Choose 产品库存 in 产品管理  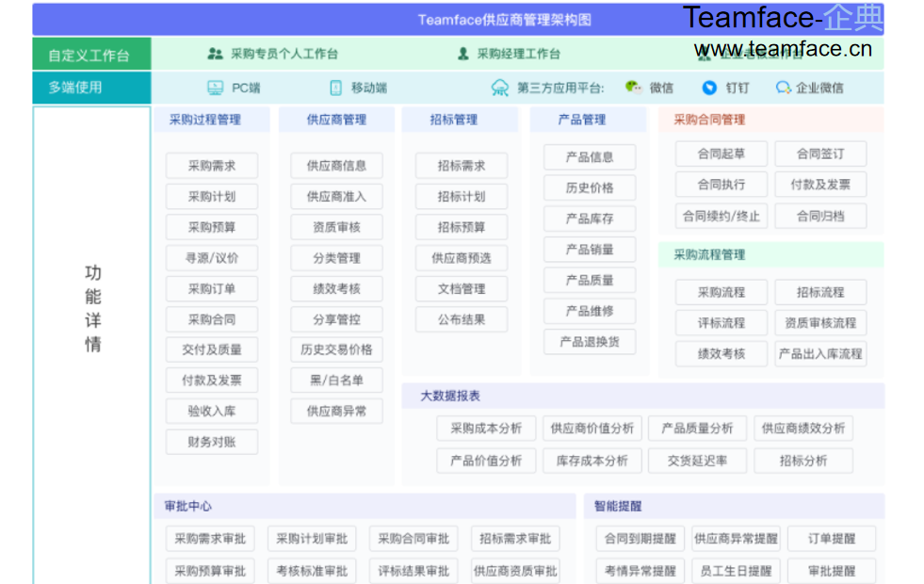pyautogui.click(x=590, y=219)
